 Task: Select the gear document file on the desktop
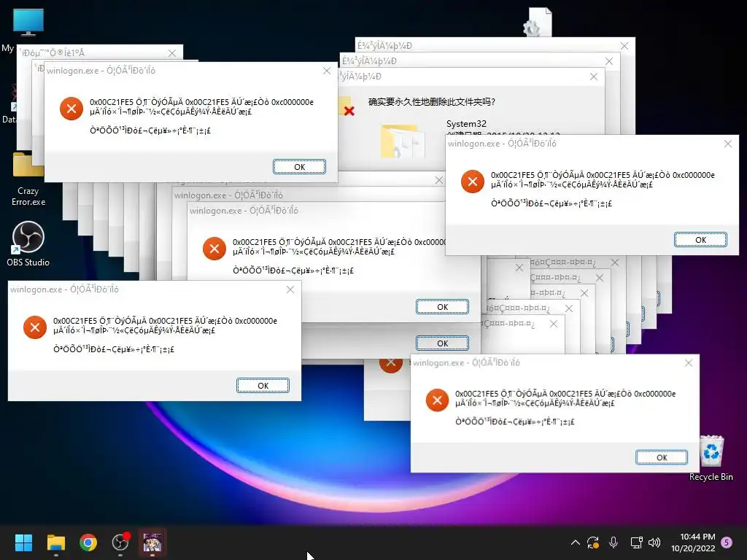[x=538, y=23]
